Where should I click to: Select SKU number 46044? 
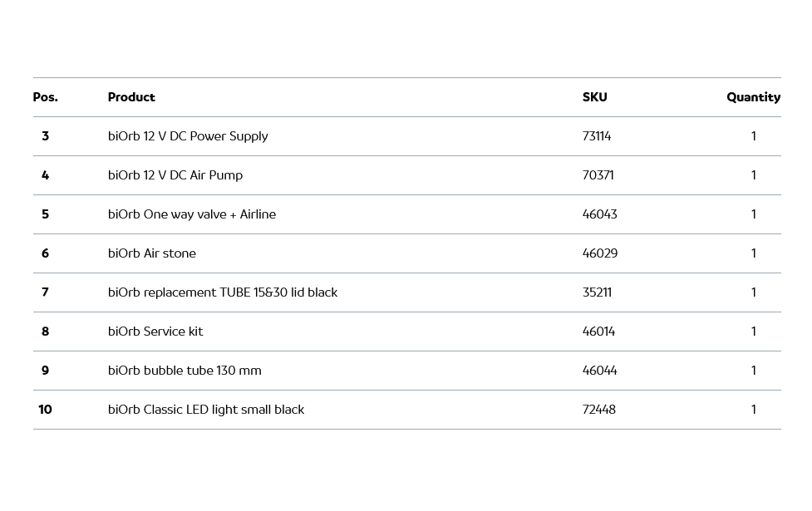tap(600, 371)
